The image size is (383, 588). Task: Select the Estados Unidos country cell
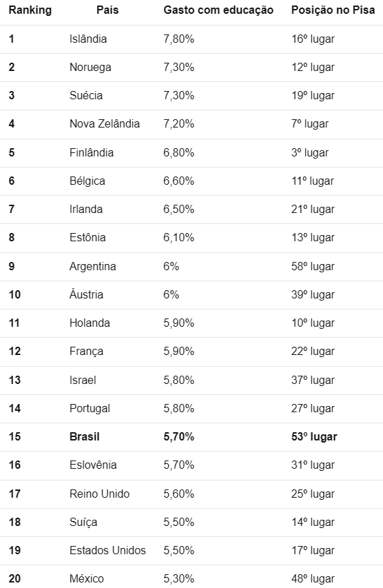pyautogui.click(x=107, y=550)
